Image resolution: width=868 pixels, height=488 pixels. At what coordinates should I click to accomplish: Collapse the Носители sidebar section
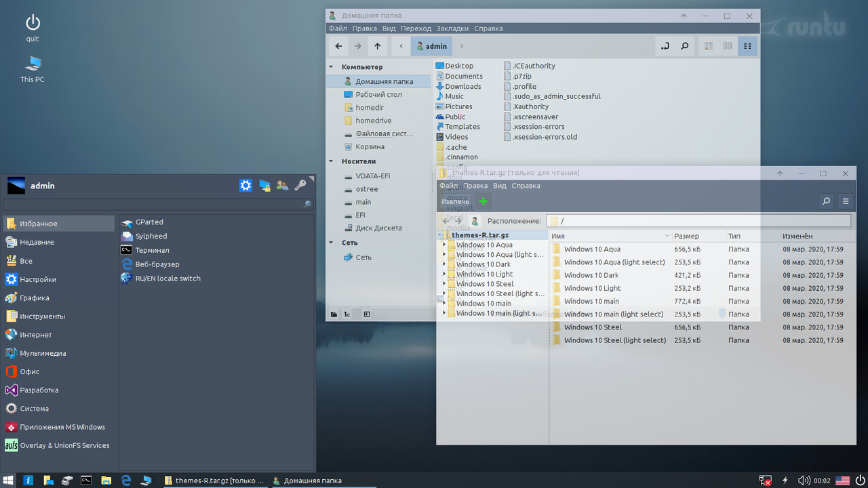pyautogui.click(x=332, y=161)
